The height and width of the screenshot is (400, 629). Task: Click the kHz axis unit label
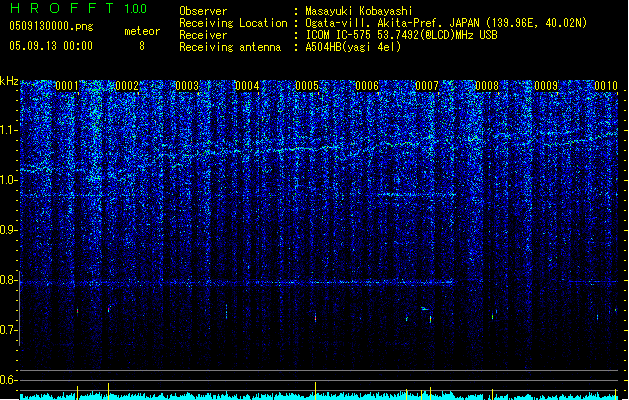(9, 81)
